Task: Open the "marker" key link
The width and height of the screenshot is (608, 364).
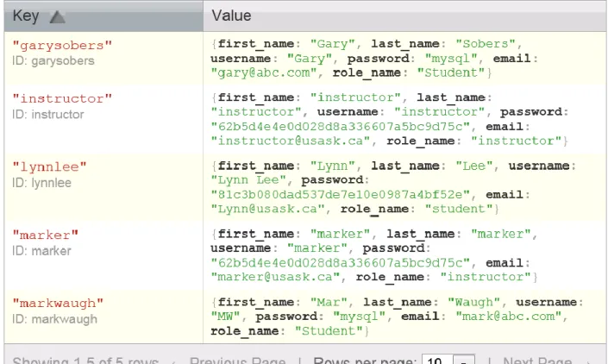Action: pos(46,235)
